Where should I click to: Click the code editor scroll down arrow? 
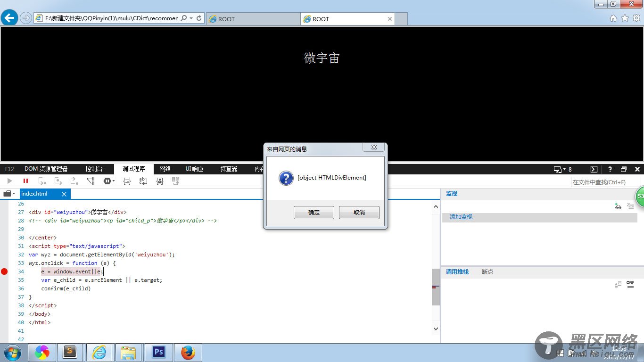[436, 329]
